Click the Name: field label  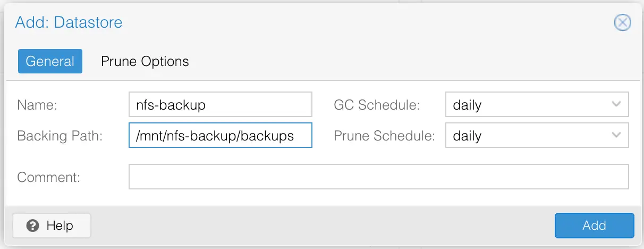[37, 105]
